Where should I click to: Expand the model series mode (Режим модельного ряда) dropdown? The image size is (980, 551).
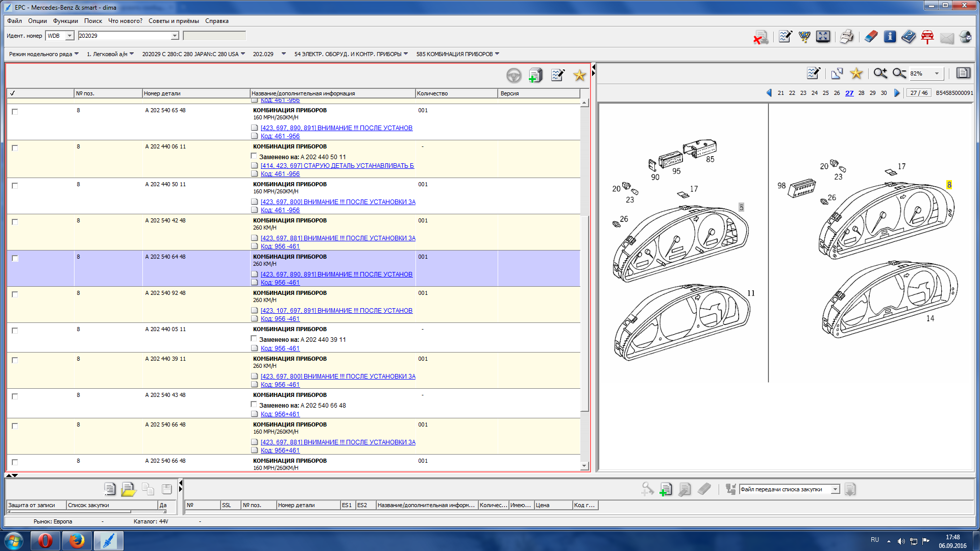coord(77,54)
